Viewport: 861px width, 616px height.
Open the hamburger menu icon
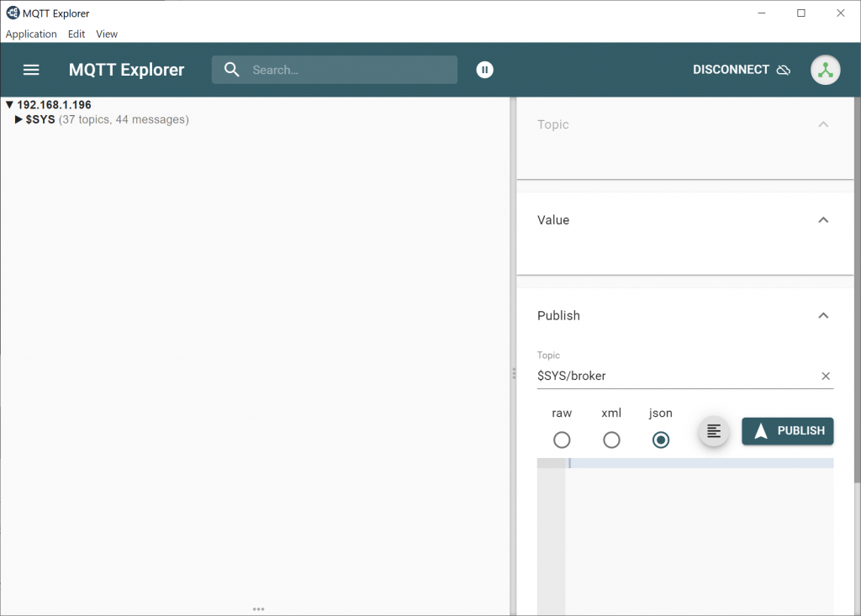(31, 70)
